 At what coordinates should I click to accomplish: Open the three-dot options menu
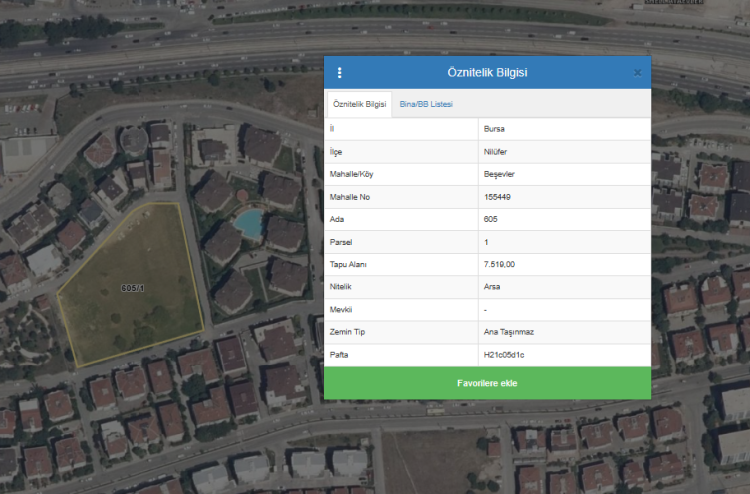pos(340,73)
